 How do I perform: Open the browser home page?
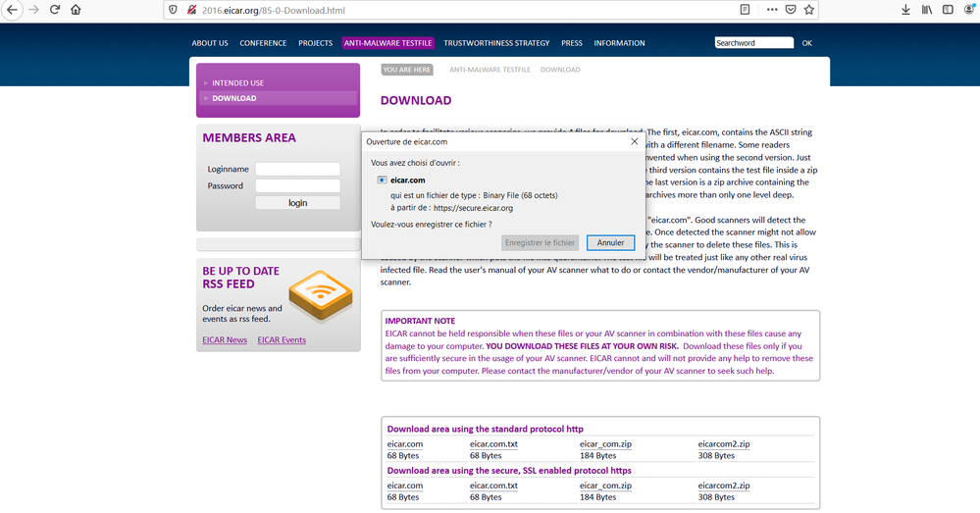click(x=76, y=10)
